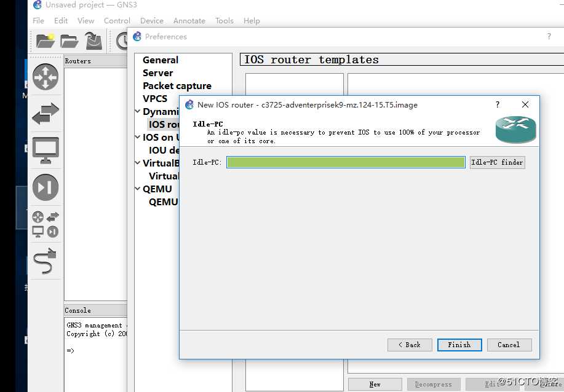This screenshot has width=564, height=392.
Task: Select QEMU VMs sub-item
Action: click(x=164, y=202)
